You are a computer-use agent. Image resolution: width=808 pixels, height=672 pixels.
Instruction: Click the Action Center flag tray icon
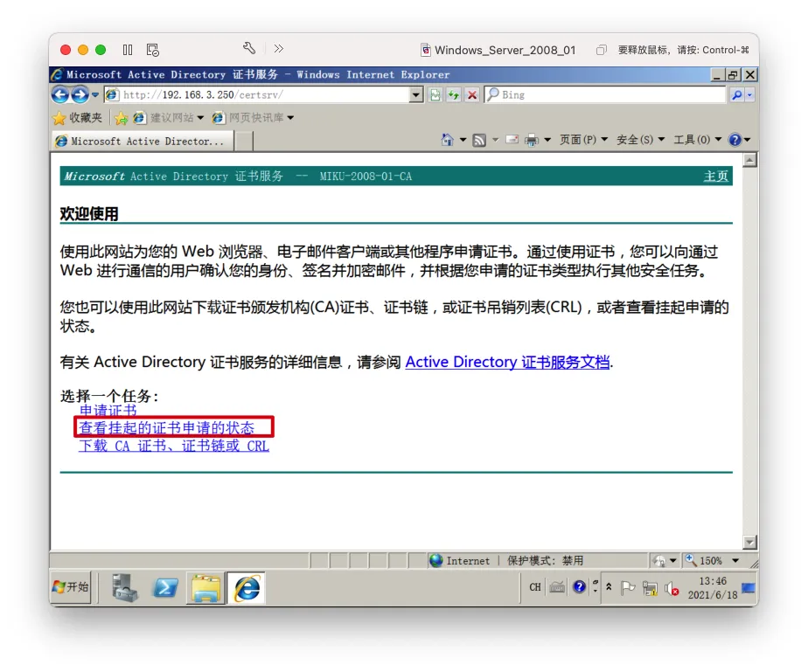[628, 587]
